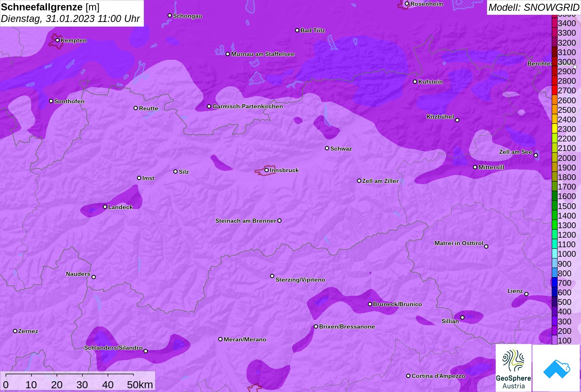Select the Schongau marker dot
The width and height of the screenshot is (581, 392).
pyautogui.click(x=170, y=15)
